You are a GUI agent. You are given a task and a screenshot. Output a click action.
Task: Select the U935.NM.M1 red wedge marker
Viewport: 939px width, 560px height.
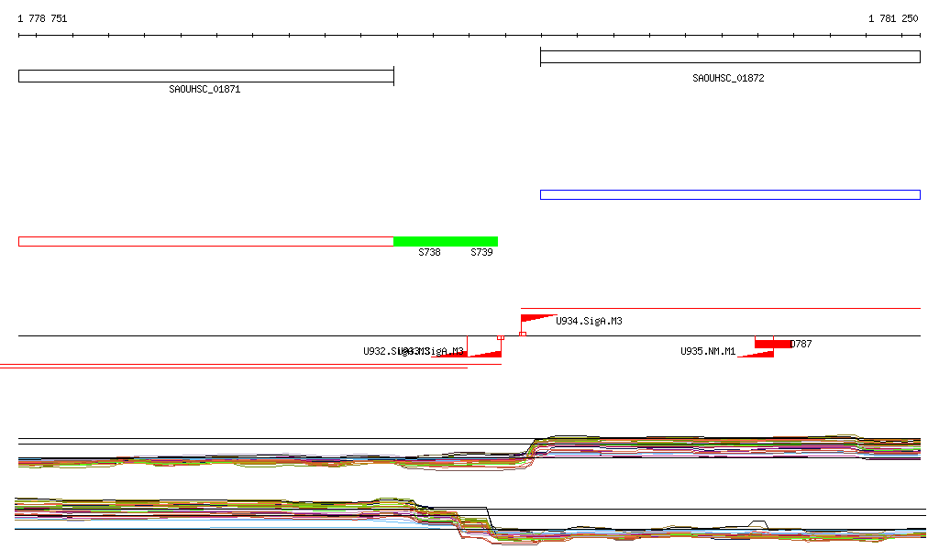(x=756, y=354)
